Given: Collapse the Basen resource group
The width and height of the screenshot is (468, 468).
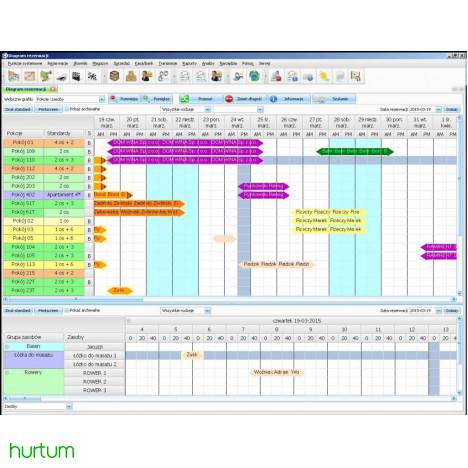Looking at the screenshot, I should (7, 347).
